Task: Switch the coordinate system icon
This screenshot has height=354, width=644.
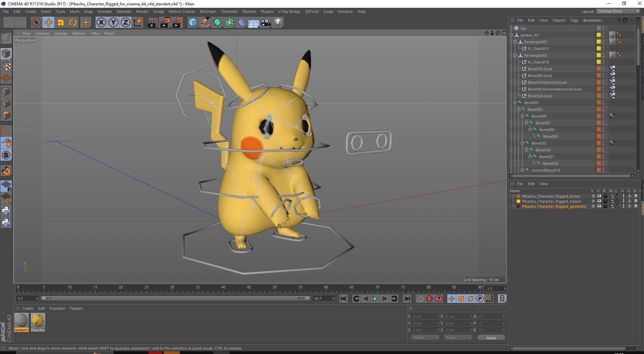Action: pyautogui.click(x=138, y=23)
